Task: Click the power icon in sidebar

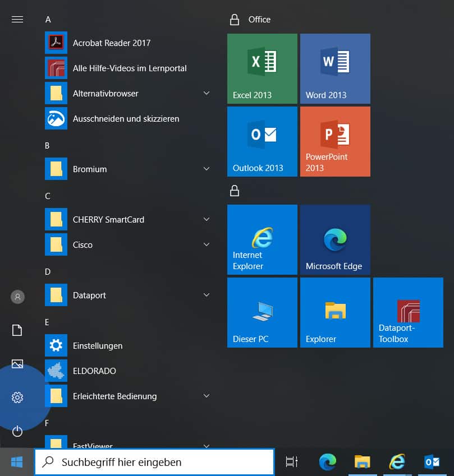Action: (x=17, y=431)
